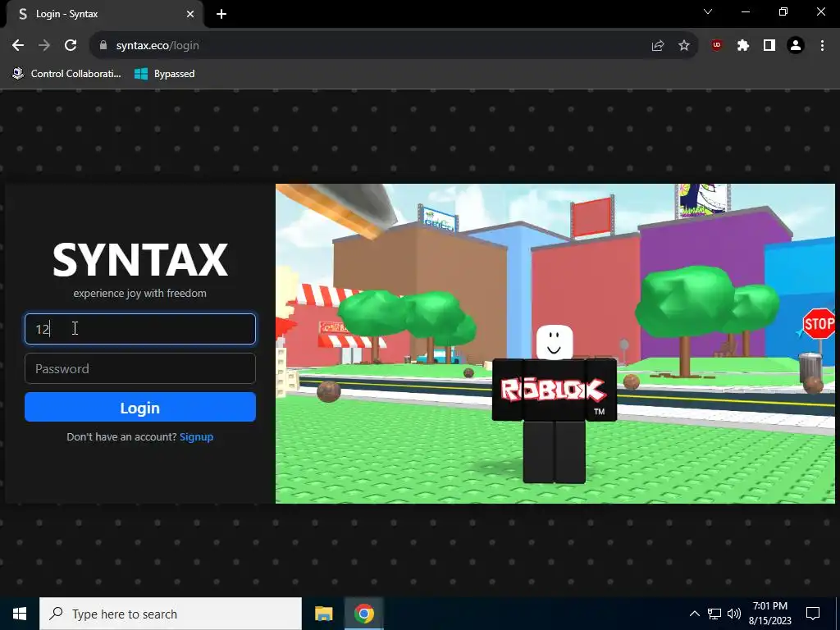
Task: Expand the tab search chevron
Action: [x=708, y=11]
